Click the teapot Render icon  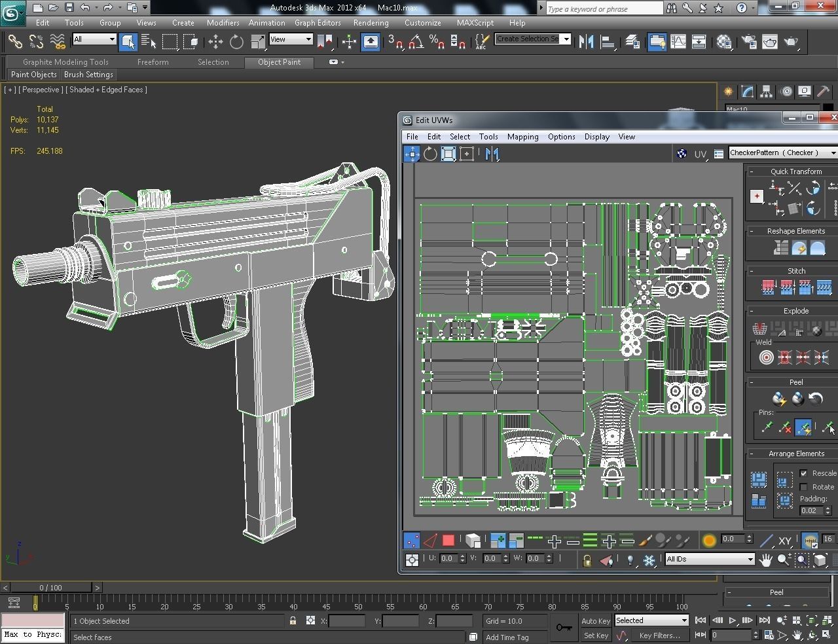[x=791, y=42]
